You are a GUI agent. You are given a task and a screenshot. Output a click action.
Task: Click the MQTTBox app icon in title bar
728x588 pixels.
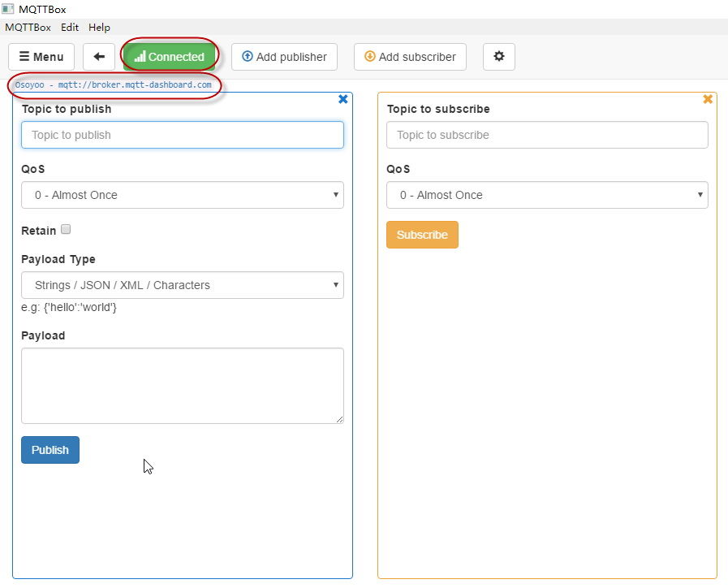click(8, 9)
